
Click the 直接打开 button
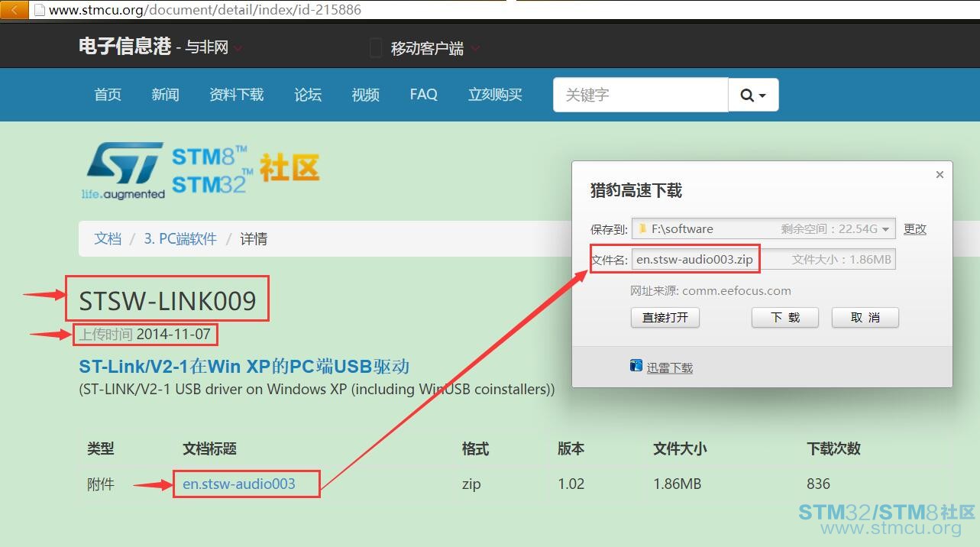pos(665,317)
